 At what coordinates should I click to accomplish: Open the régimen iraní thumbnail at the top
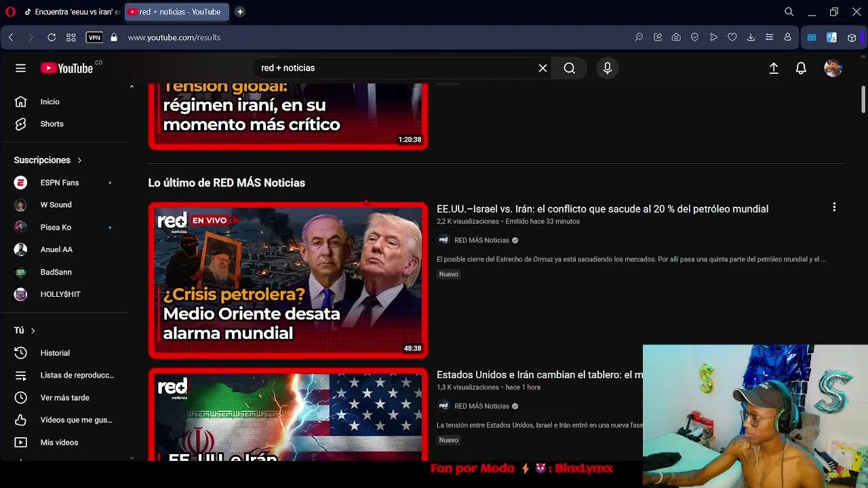tap(288, 116)
